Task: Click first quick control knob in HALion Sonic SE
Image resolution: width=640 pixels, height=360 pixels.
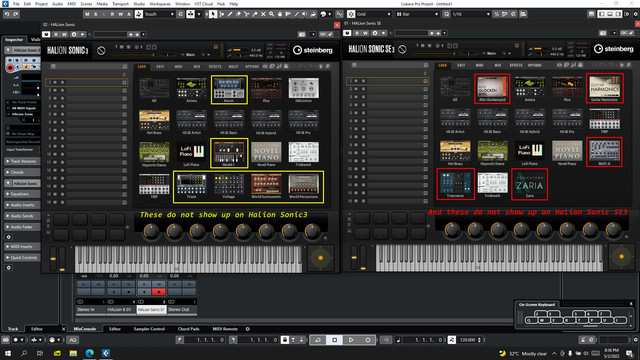Action: pyautogui.click(x=452, y=230)
